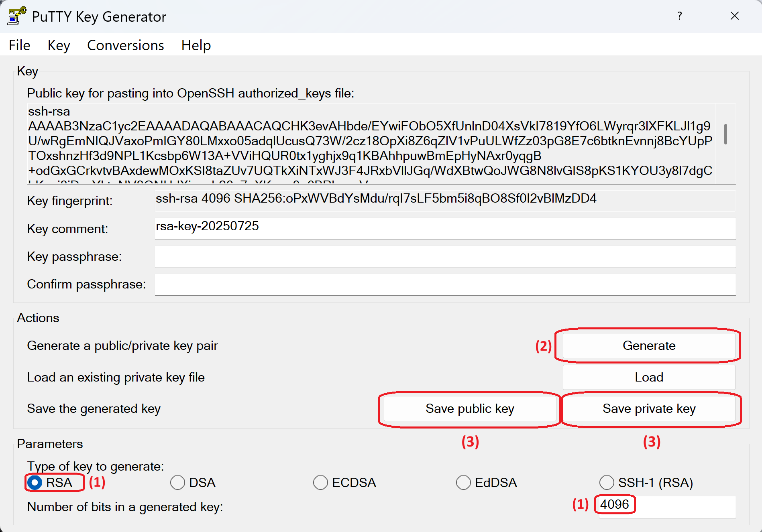Open the File menu
The image size is (762, 532).
(x=19, y=45)
